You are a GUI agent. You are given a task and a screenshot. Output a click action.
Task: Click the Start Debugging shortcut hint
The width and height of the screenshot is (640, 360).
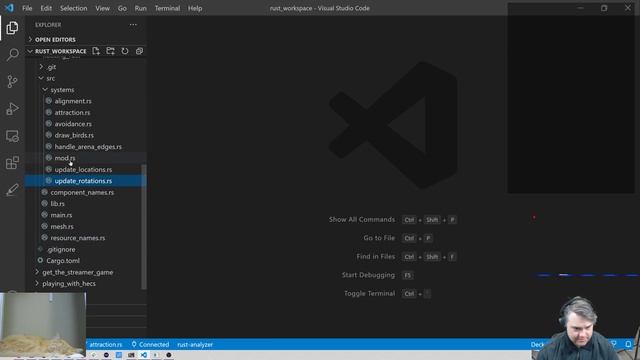tap(378, 275)
